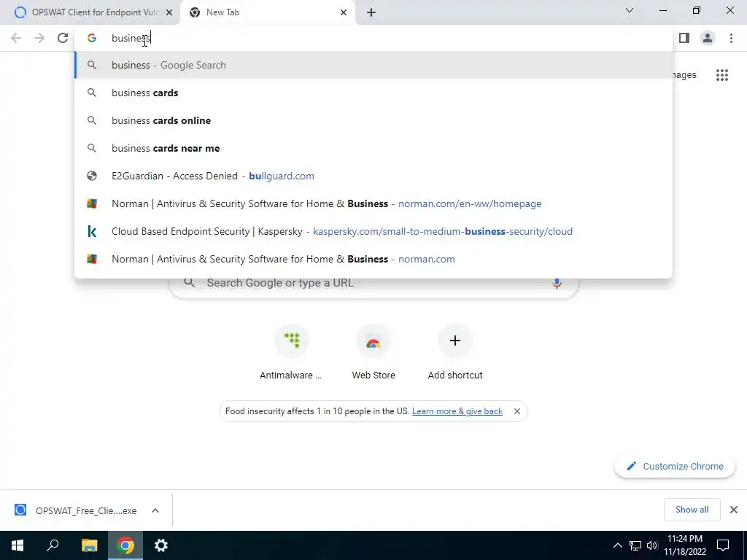747x560 pixels.
Task: Click the Search Google or type a URL box
Action: (373, 283)
